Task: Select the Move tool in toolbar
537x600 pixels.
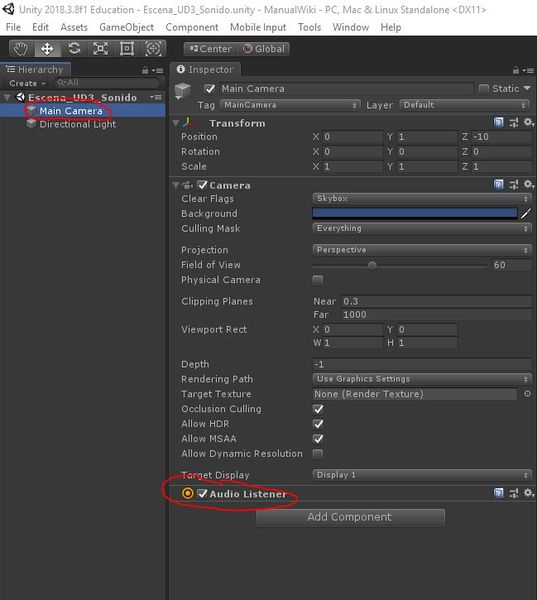Action: tap(47, 49)
